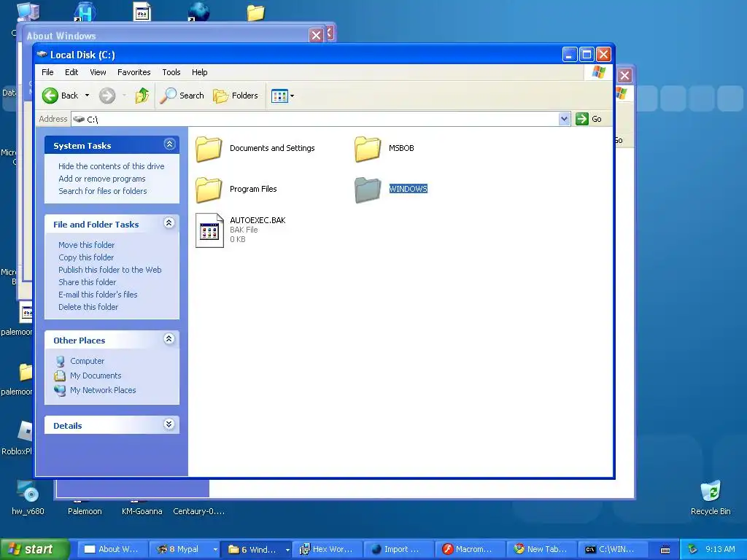Click E-mail this folder's files link

click(98, 295)
